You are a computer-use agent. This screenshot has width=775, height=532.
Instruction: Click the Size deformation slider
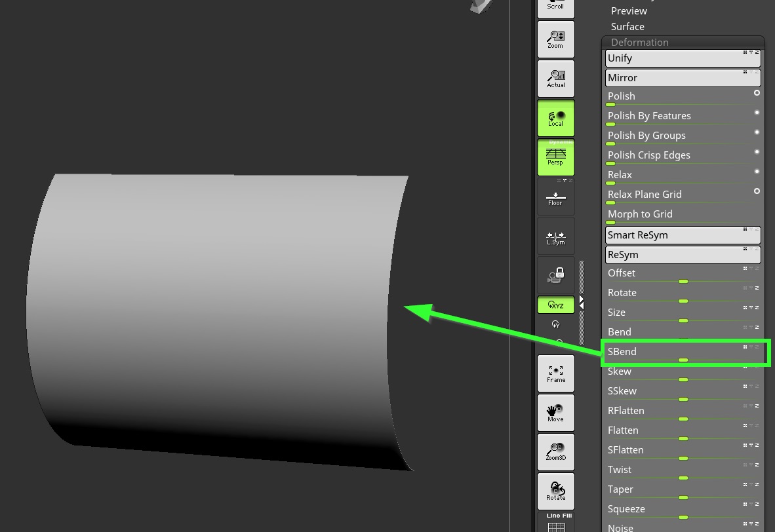683,314
